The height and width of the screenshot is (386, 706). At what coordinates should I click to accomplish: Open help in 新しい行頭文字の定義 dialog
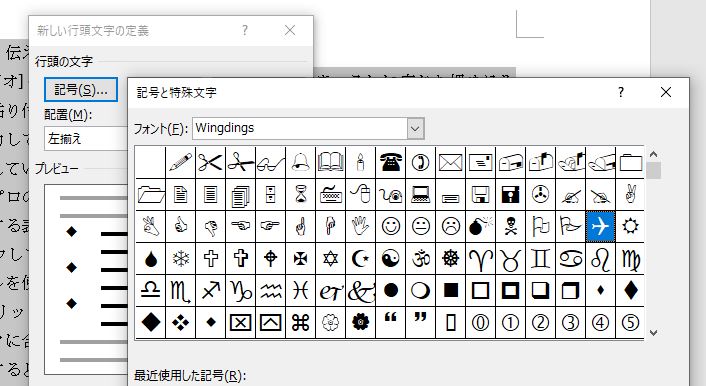tap(244, 30)
